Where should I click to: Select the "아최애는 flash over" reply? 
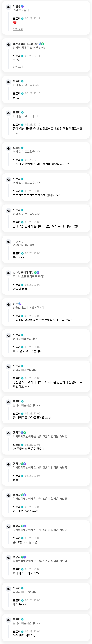point(25,511)
